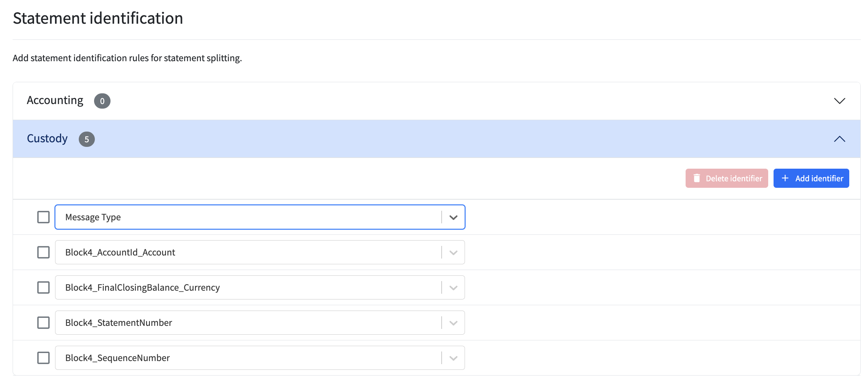Check the Block4_FinalClosingBalance_Currency row checkbox

pyautogui.click(x=44, y=288)
